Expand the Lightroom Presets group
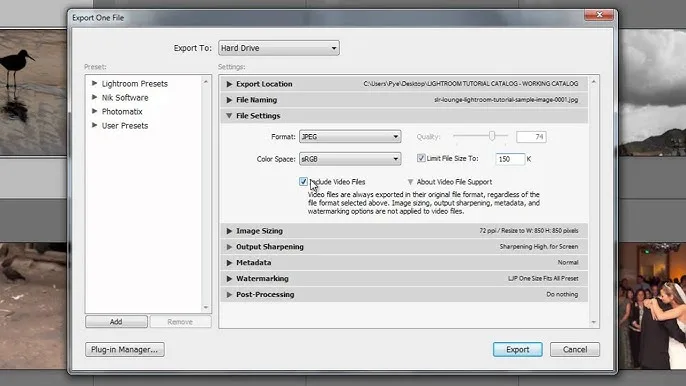Image resolution: width=686 pixels, height=386 pixels. coord(94,83)
